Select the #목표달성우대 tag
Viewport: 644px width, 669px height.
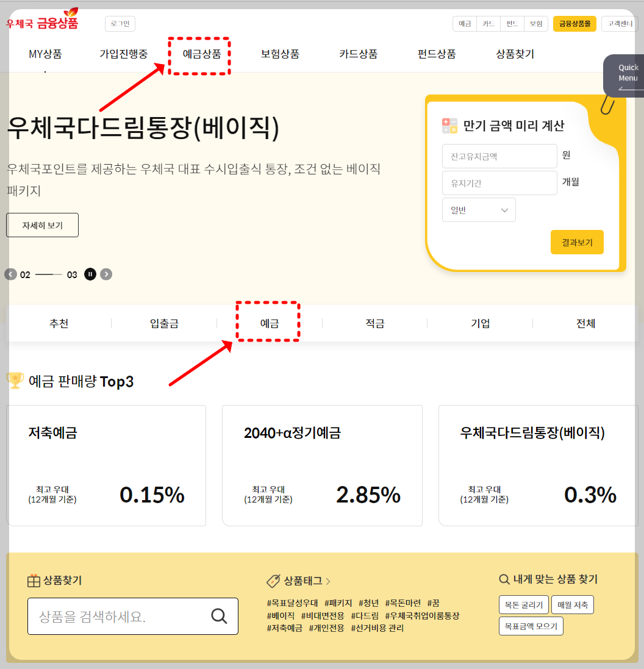coord(292,603)
